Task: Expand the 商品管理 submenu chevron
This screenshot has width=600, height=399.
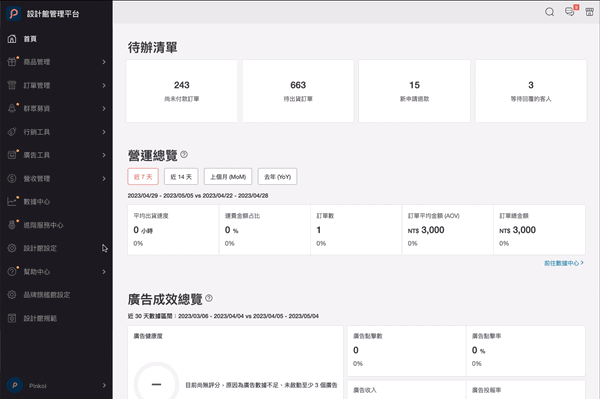Action: (x=104, y=62)
